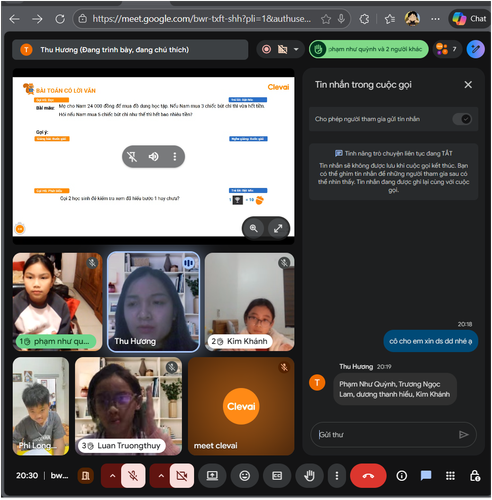Toggle allow participants to send messages
The image size is (492, 500).
462,119
